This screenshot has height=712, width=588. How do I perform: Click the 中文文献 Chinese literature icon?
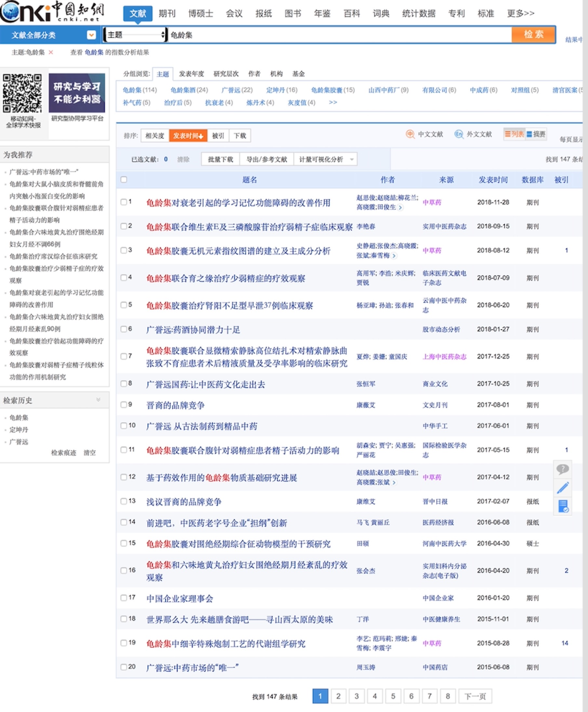[410, 134]
